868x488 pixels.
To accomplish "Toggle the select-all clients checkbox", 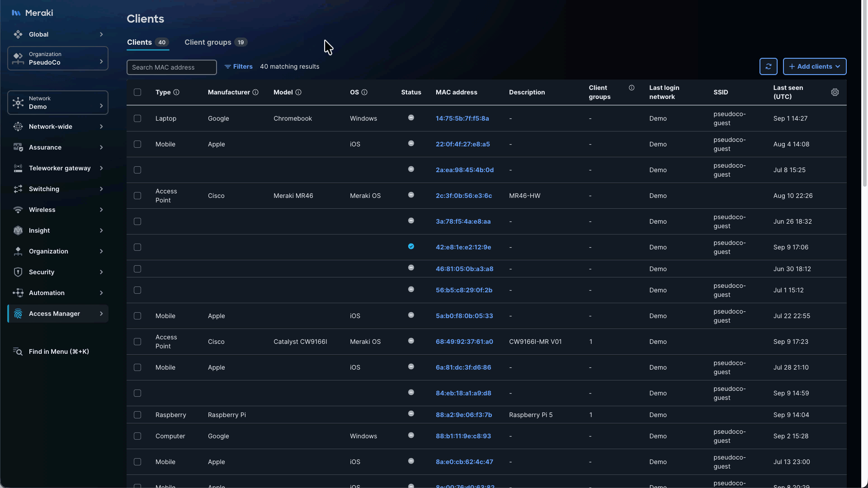I will tap(137, 92).
